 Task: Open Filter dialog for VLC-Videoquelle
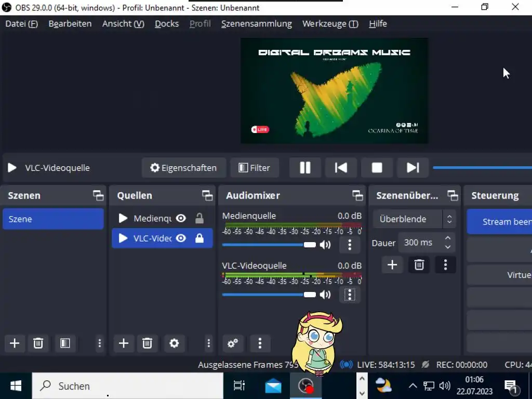tap(255, 168)
